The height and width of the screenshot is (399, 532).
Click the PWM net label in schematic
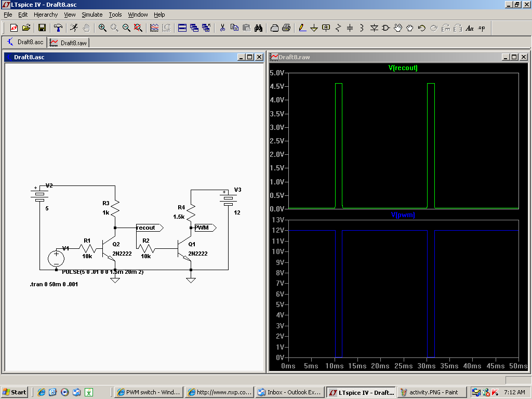click(x=205, y=228)
